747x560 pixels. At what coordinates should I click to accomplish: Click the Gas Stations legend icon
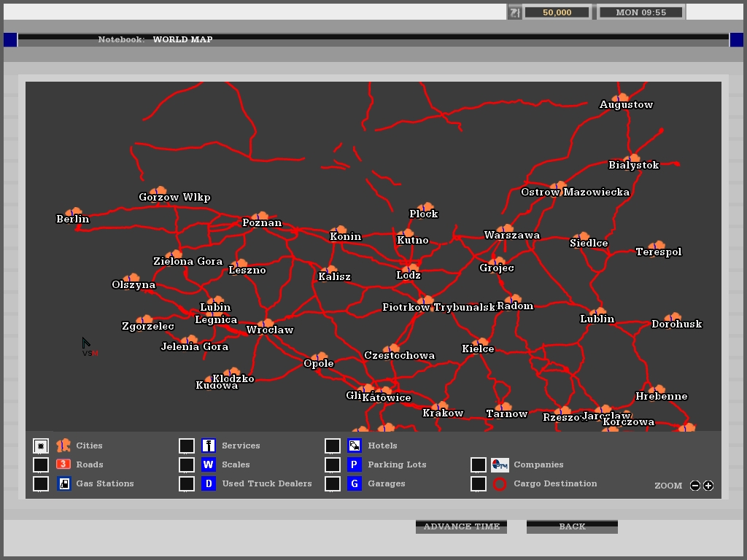(63, 483)
